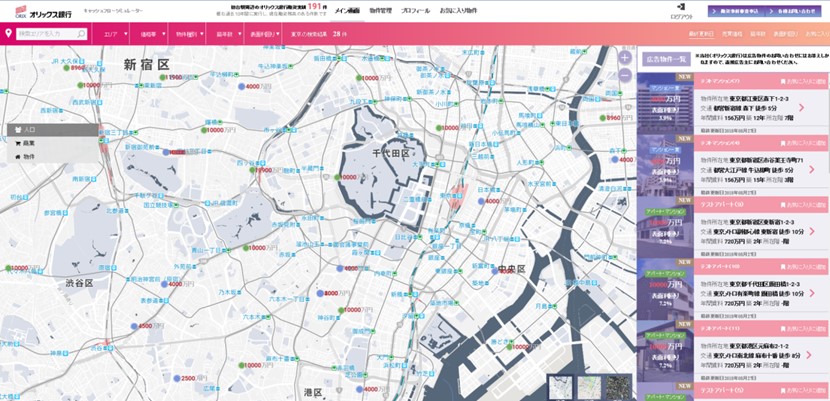Screen dimensions: 830x401
Task: Sort list by お気に入り
Action: click(x=816, y=34)
